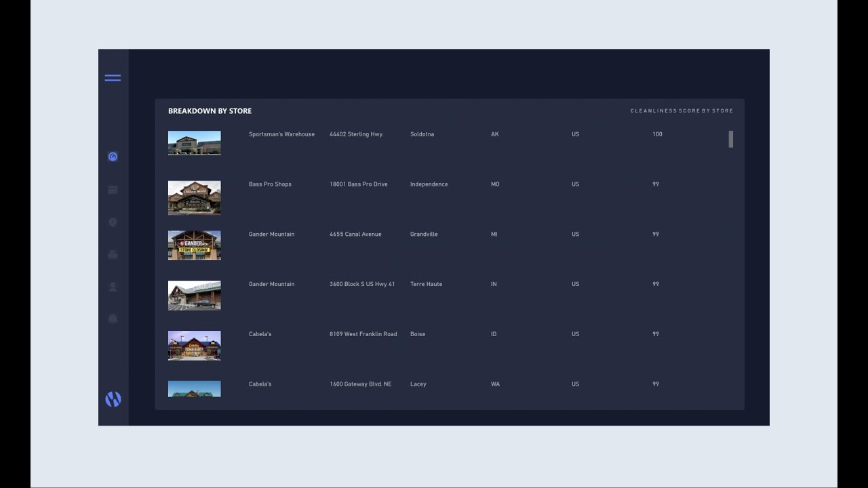
Task: Click the 'CLEANLINESS SCORE BY STORE' label
Action: coord(682,111)
